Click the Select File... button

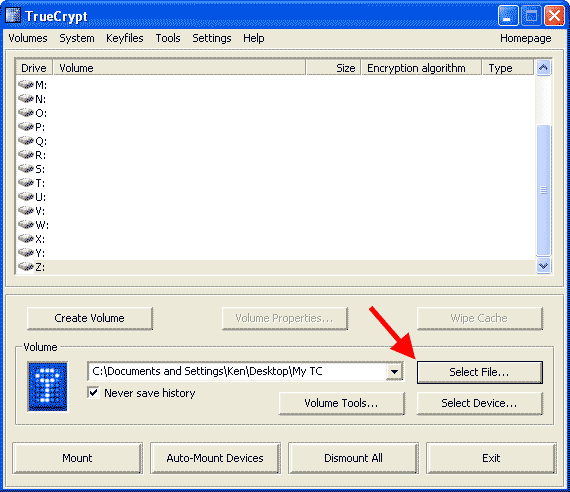point(479,372)
